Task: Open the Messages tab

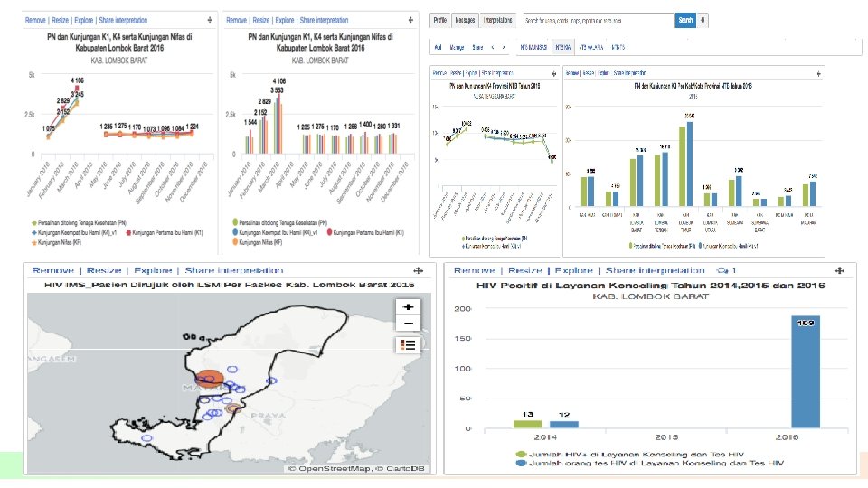Action: pyautogui.click(x=465, y=21)
